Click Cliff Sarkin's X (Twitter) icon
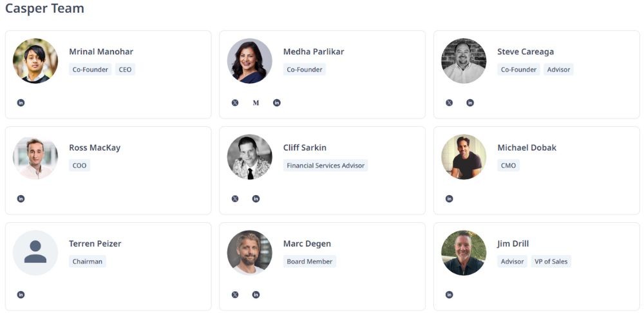Viewport: 644px width, 313px height. coord(235,199)
